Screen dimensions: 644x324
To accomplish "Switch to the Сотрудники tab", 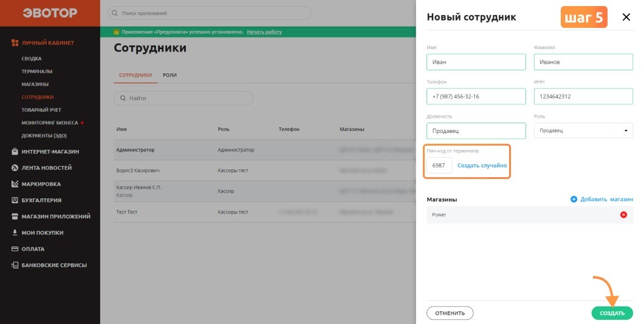I will 135,75.
